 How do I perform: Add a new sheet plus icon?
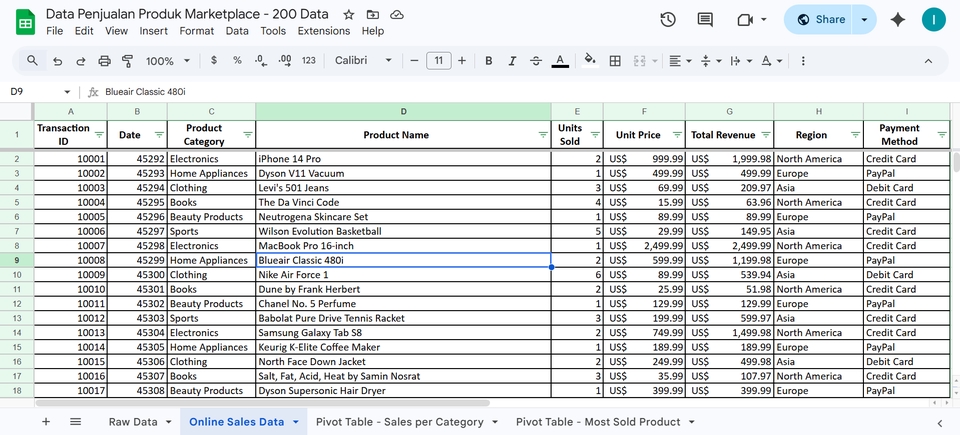pos(46,422)
